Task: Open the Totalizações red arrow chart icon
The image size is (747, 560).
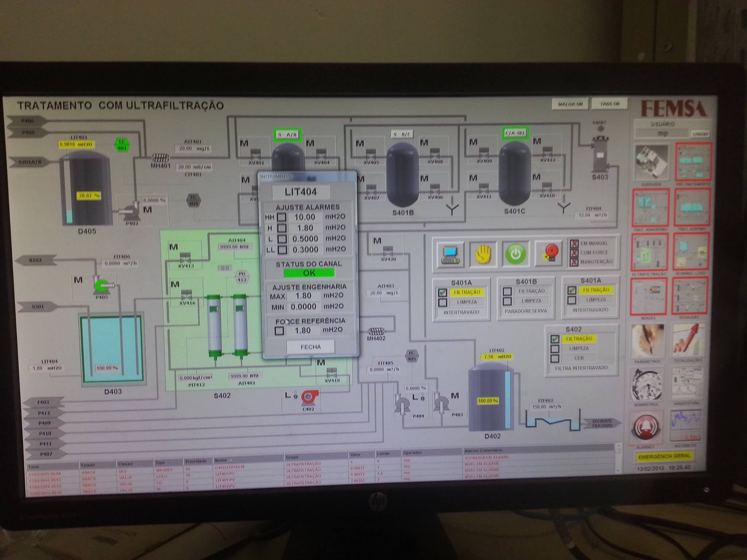Action: pyautogui.click(x=688, y=340)
